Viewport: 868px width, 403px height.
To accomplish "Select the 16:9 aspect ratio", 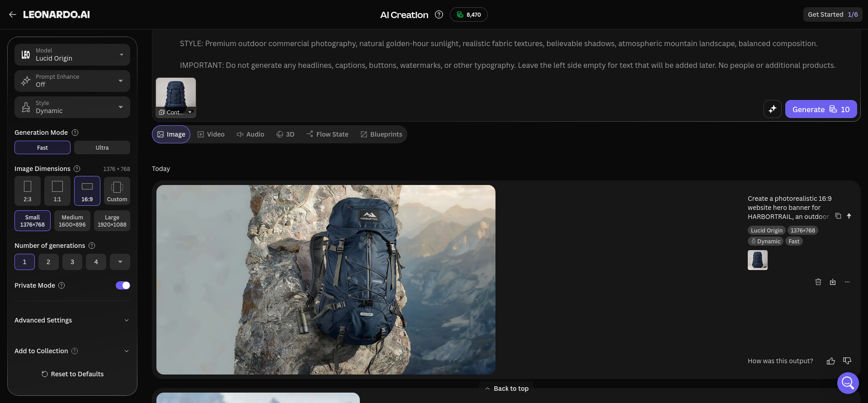I will click(x=87, y=191).
